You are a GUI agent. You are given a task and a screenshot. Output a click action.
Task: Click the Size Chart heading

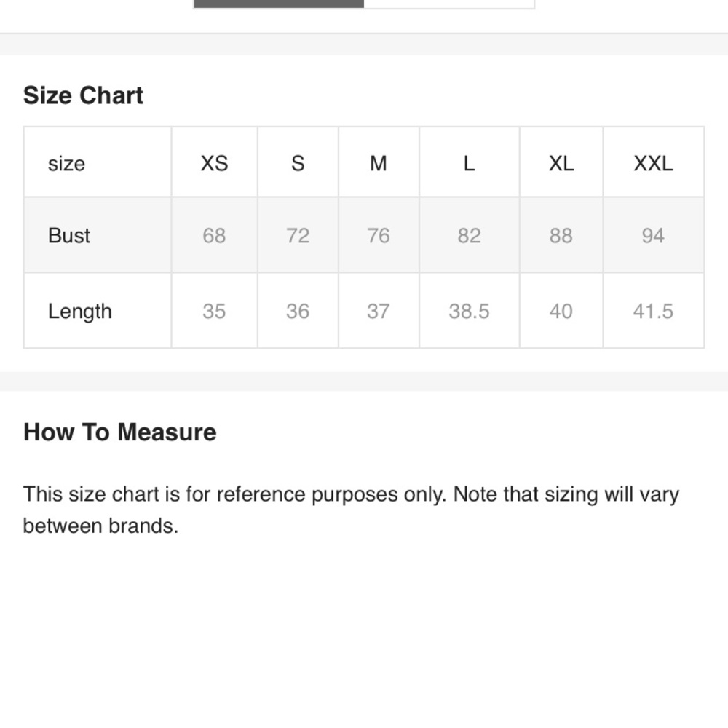pyautogui.click(x=83, y=95)
